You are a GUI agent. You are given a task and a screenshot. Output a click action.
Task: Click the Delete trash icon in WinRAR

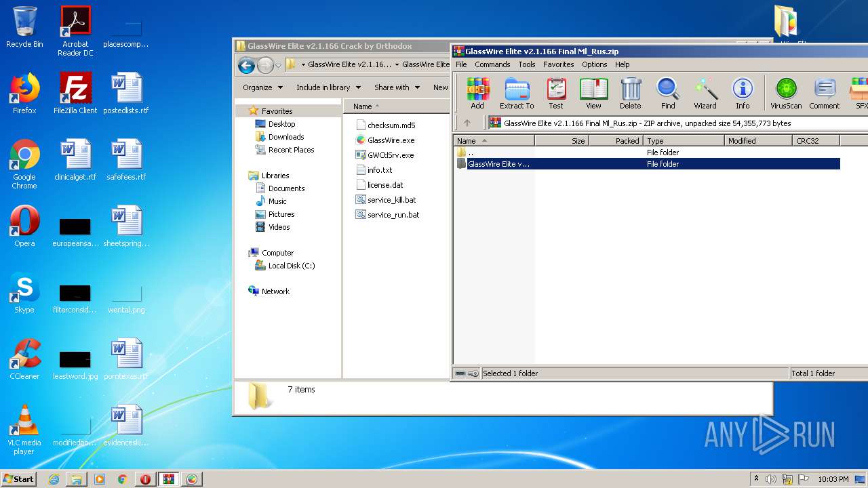(630, 94)
